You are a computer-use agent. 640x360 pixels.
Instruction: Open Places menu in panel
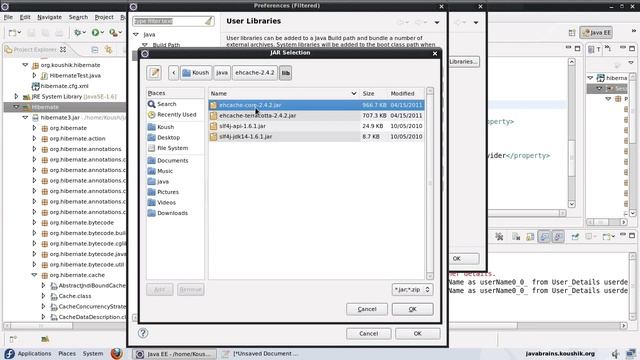click(67, 353)
